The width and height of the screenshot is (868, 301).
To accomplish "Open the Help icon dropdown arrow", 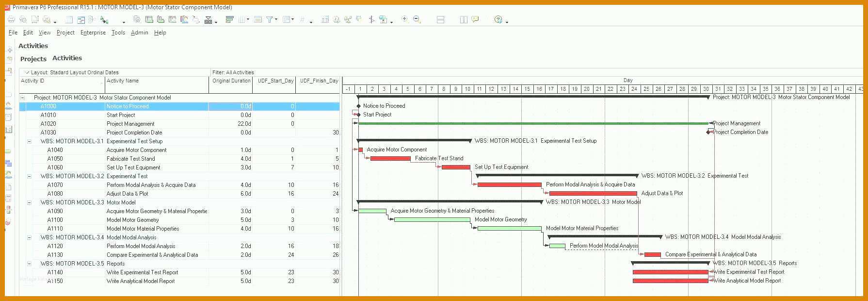I will click(x=507, y=22).
